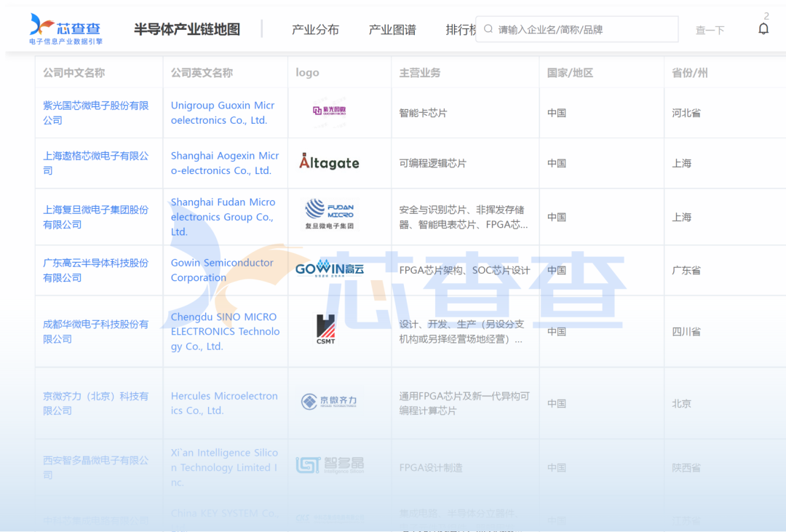Focus the company name search field
The width and height of the screenshot is (786, 532).
[x=576, y=29]
